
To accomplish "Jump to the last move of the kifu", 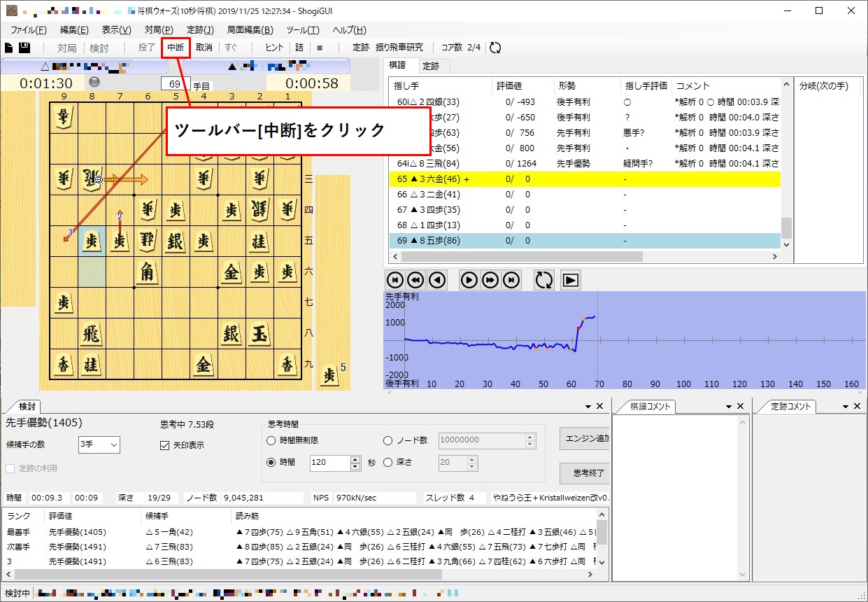I will [511, 280].
